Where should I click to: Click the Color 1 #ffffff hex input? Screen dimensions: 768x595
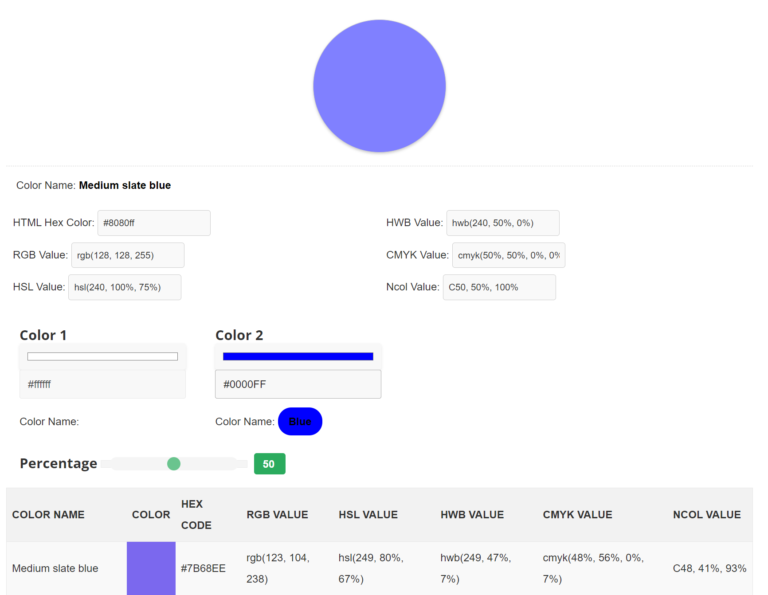point(102,384)
